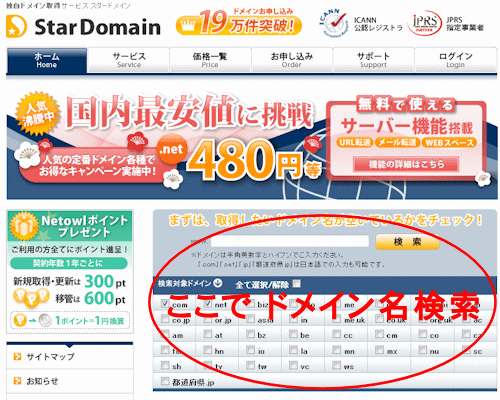Click the JPRS partner logo

[x=425, y=23]
